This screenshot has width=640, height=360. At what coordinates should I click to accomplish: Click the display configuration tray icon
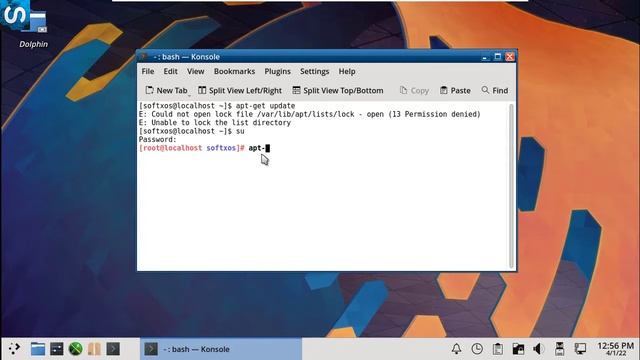tap(518, 349)
